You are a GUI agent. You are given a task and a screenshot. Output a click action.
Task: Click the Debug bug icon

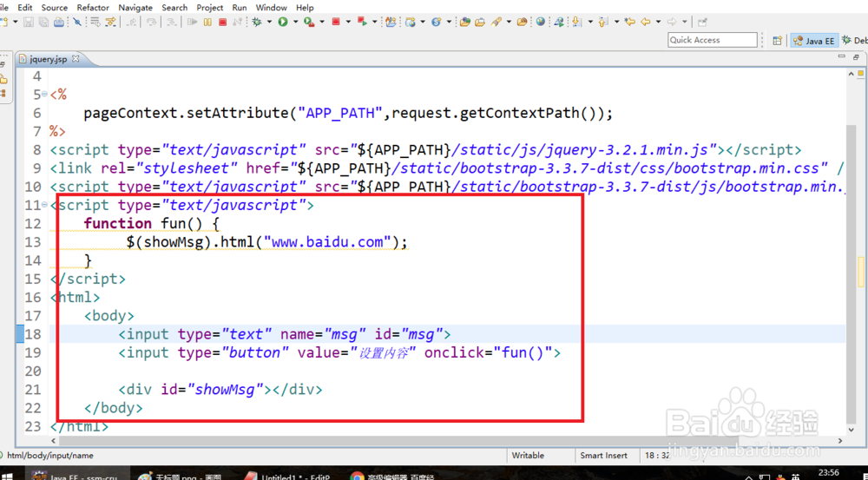coord(257,23)
